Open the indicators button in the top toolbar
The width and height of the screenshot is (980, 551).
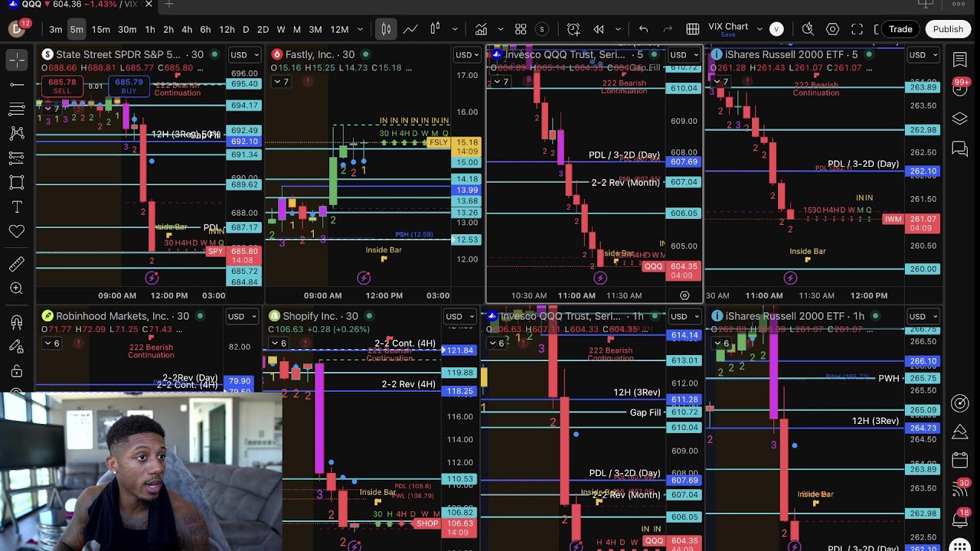coord(481,29)
